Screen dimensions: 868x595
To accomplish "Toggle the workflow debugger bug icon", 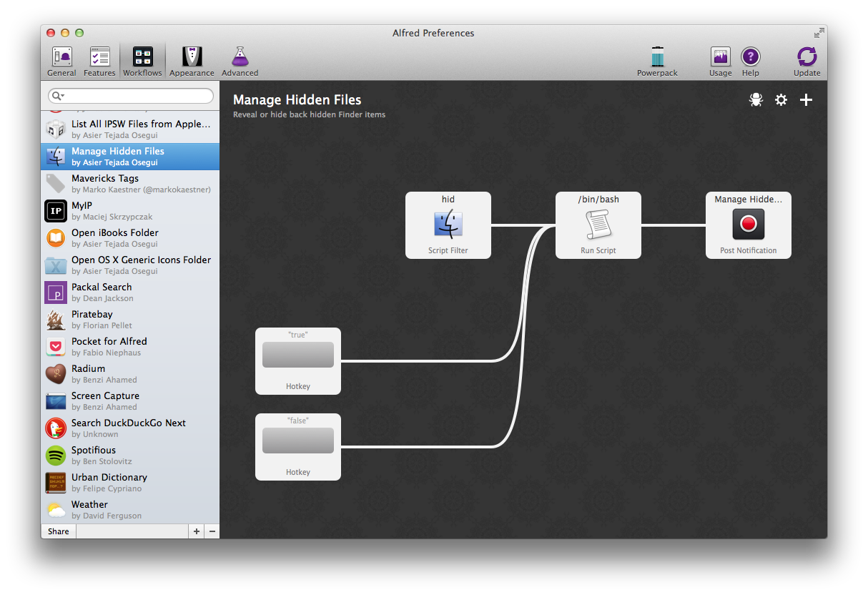I will [756, 100].
